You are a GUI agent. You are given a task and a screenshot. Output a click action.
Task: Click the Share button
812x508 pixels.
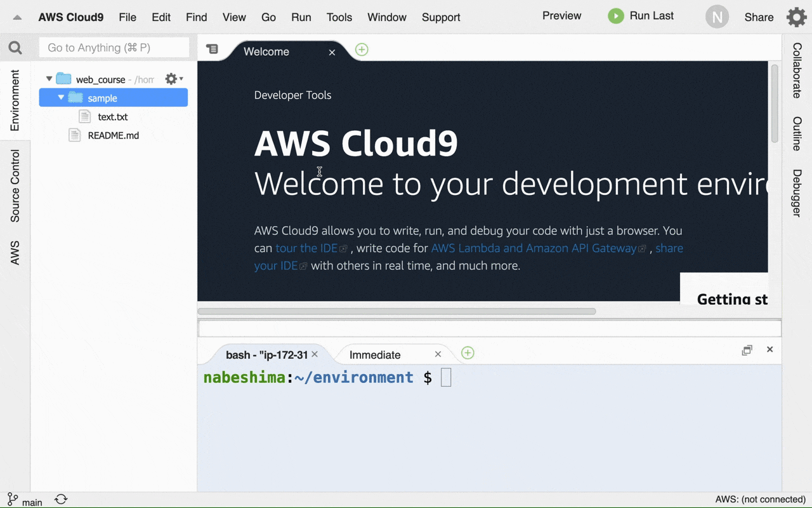click(x=759, y=17)
